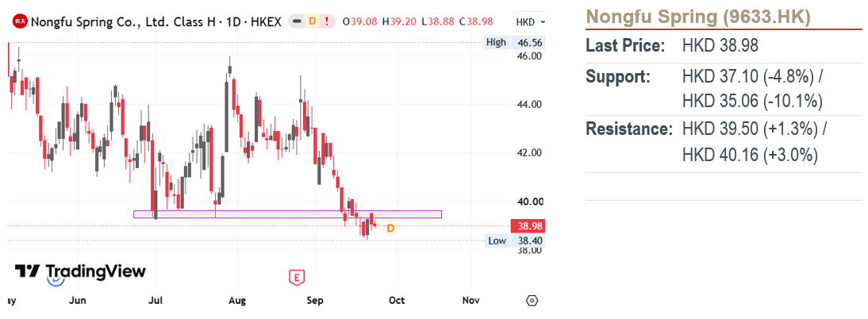The height and width of the screenshot is (319, 868).
Task: Click the 46.00 price axis label
Action: [x=530, y=56]
